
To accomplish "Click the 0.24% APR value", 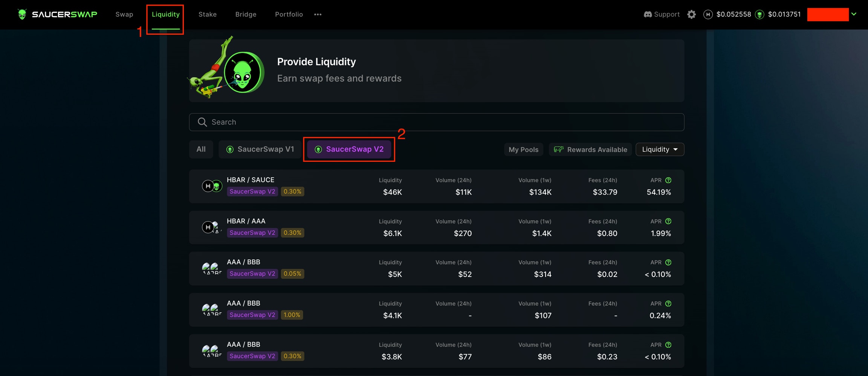I will 660,315.
